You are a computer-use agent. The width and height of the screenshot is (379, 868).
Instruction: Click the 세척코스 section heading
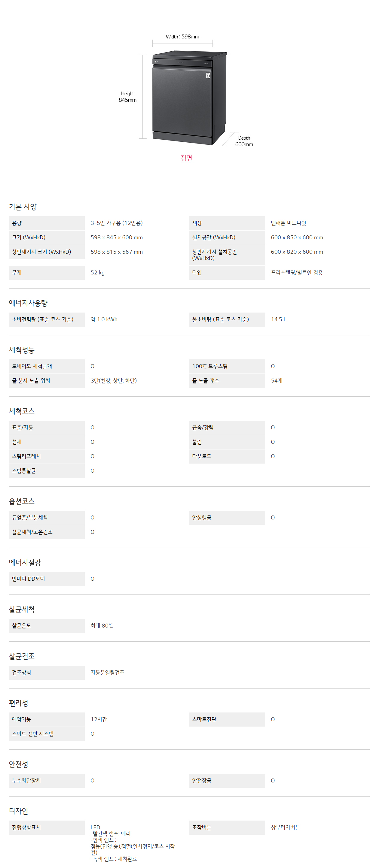(x=22, y=411)
